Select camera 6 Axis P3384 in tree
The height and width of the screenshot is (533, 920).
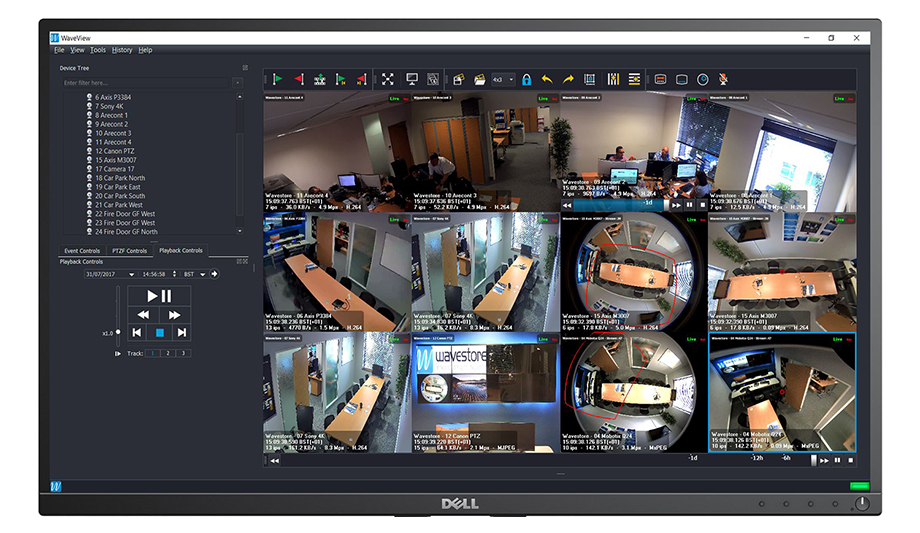coord(113,97)
